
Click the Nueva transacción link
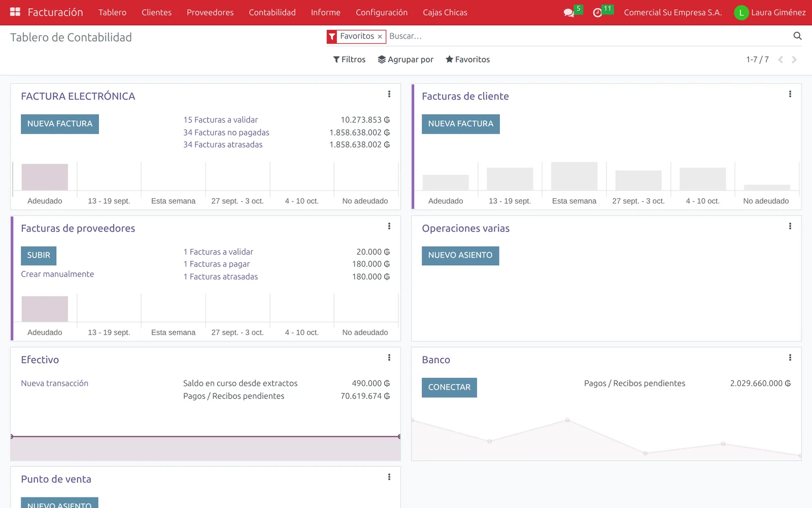click(54, 384)
